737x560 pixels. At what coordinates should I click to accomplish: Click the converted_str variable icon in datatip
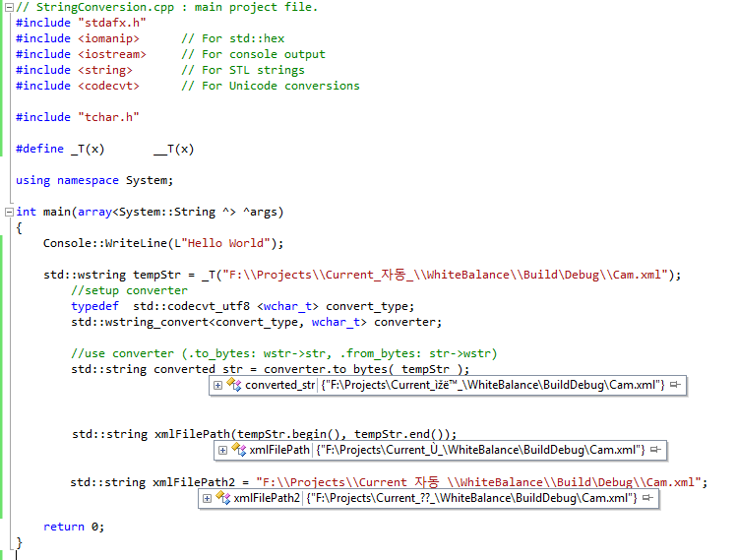point(234,384)
